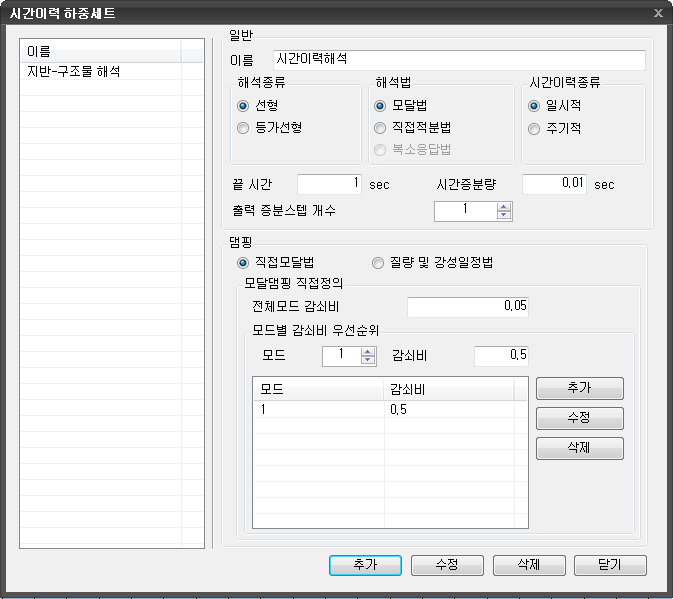Select the 주기적 time history type

(x=535, y=128)
